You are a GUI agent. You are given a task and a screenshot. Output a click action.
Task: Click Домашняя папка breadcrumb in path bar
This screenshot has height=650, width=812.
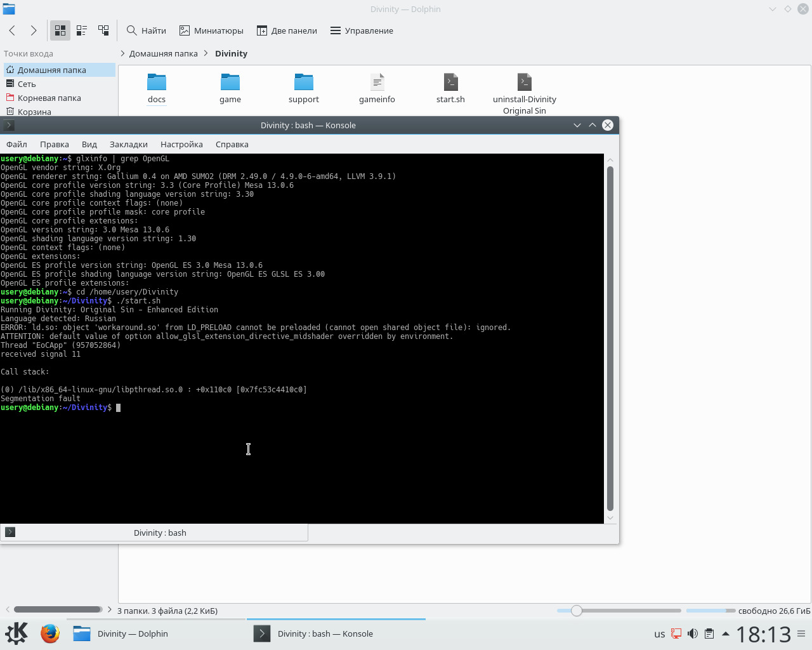click(164, 53)
